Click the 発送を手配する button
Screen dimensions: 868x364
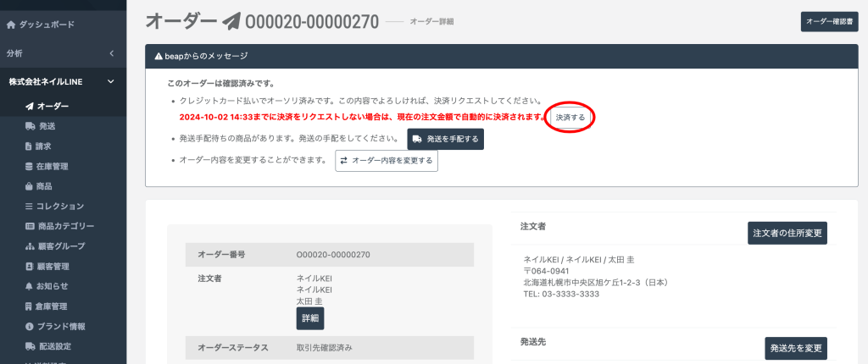[x=445, y=139]
